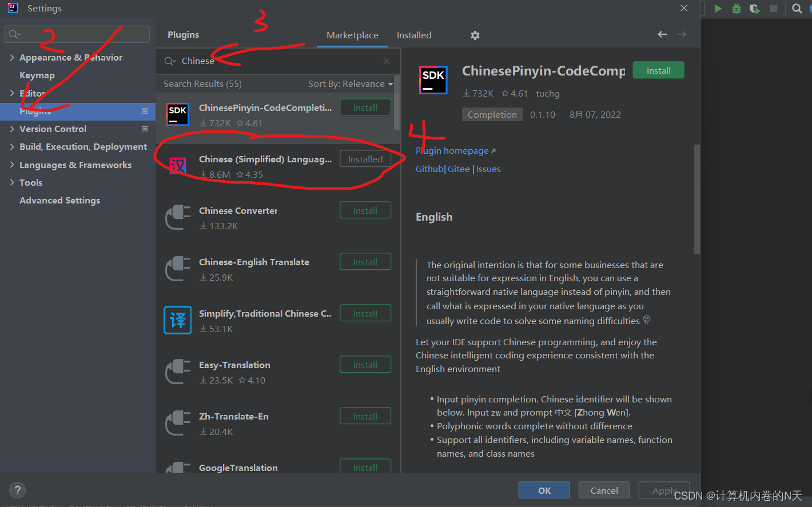Viewport: 812px width, 507px height.
Task: Click the Completion category tag
Action: [492, 114]
